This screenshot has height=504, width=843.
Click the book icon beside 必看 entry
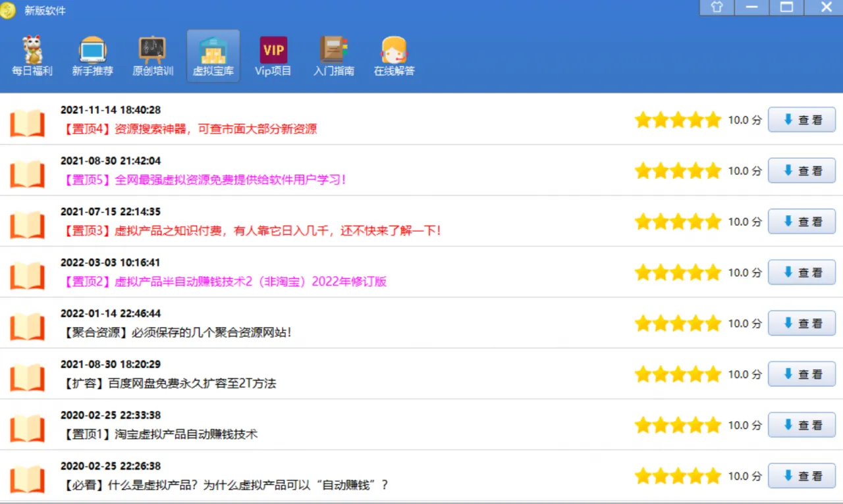point(27,479)
